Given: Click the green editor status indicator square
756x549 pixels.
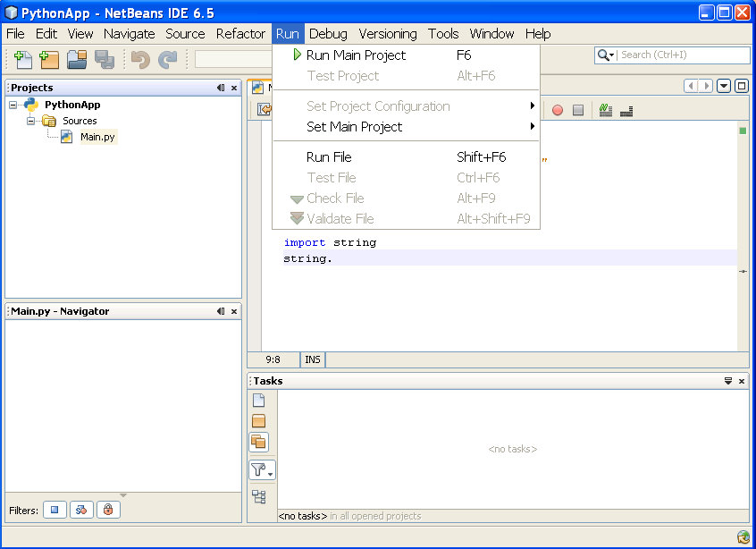Looking at the screenshot, I should 743,131.
